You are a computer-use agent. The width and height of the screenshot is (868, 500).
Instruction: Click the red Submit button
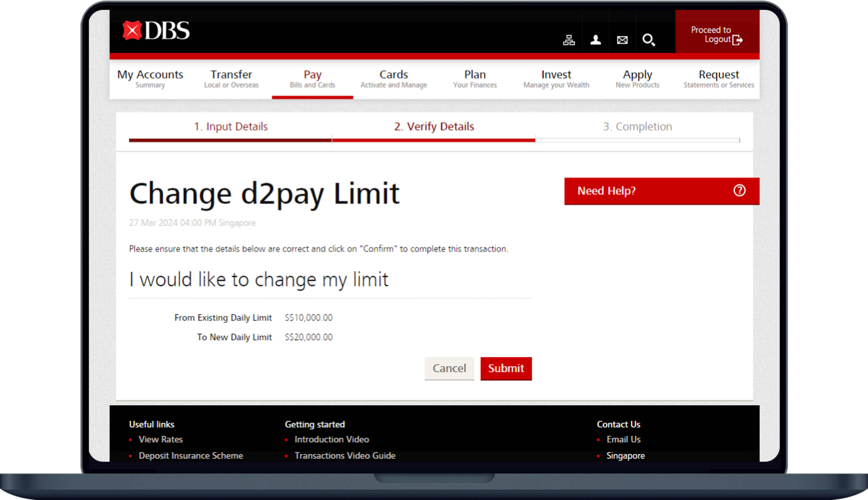point(506,368)
